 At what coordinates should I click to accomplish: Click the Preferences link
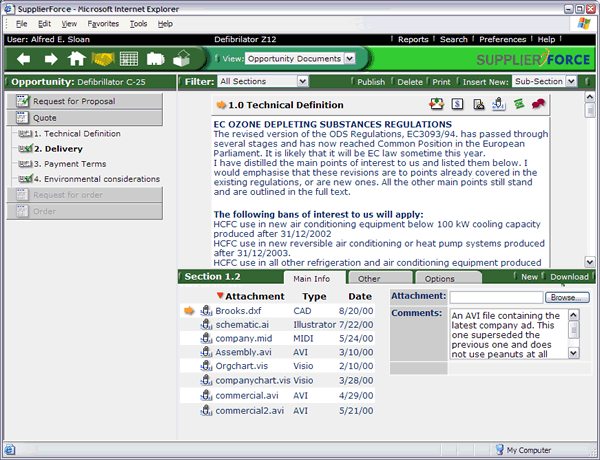pos(502,39)
